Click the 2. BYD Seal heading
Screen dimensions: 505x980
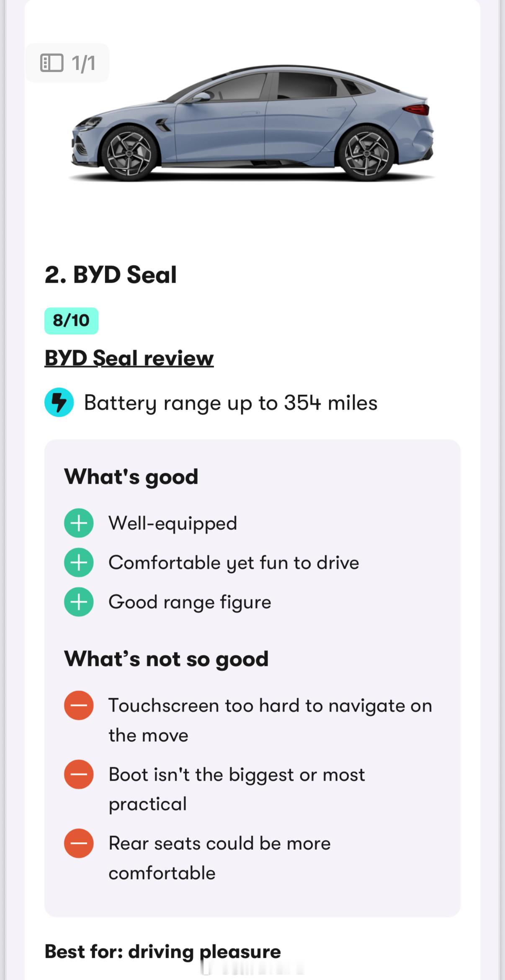coord(111,275)
